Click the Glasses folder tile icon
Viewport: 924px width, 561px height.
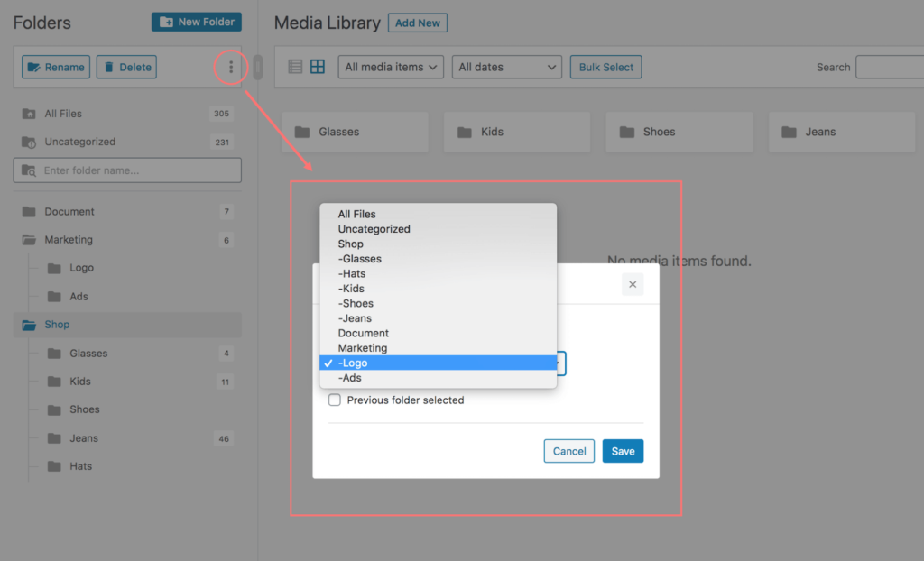pyautogui.click(x=302, y=132)
